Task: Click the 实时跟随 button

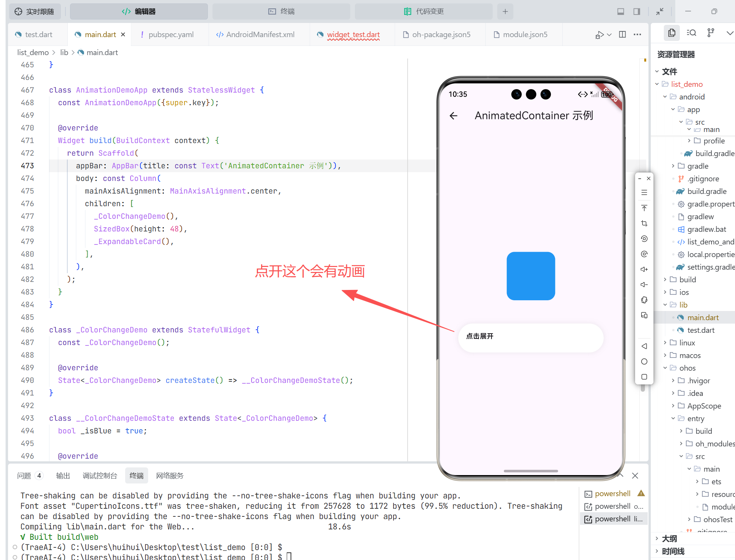Action: point(34,11)
